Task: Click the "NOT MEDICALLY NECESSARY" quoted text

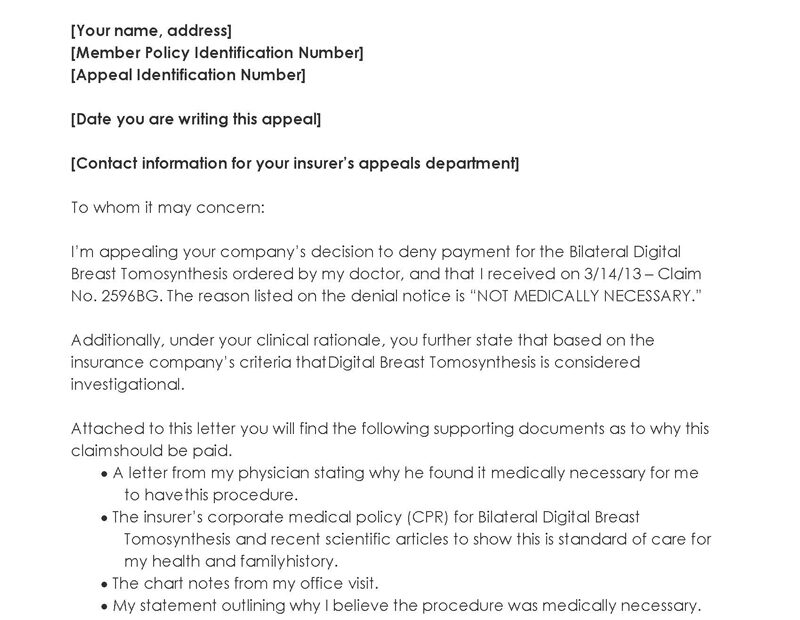Action: click(580, 295)
